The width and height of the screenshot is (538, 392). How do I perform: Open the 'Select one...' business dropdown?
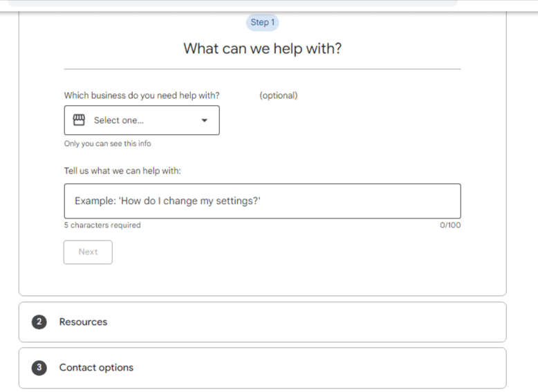pos(142,120)
